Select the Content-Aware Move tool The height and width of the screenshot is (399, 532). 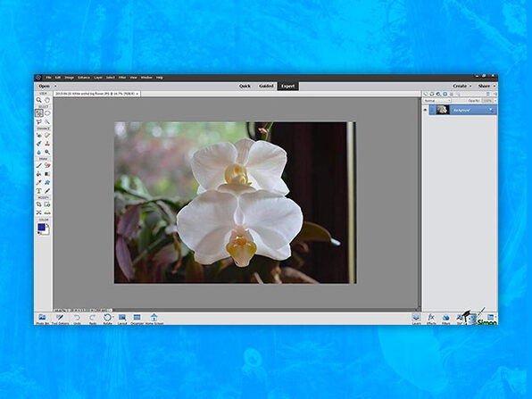point(39,212)
